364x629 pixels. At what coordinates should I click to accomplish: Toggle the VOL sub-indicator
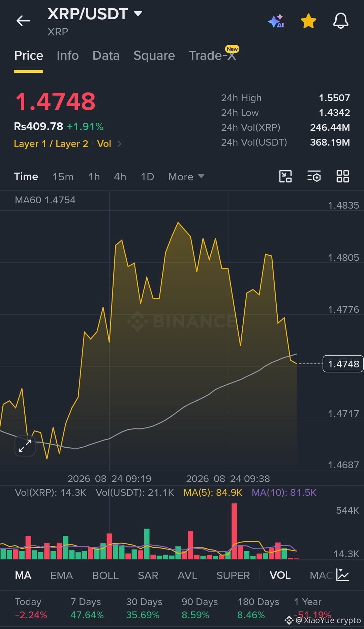click(280, 575)
